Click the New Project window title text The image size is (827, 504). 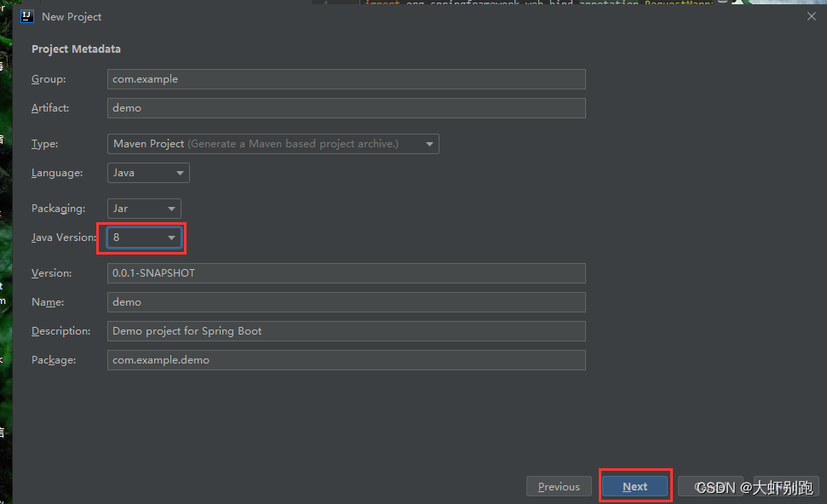(72, 17)
